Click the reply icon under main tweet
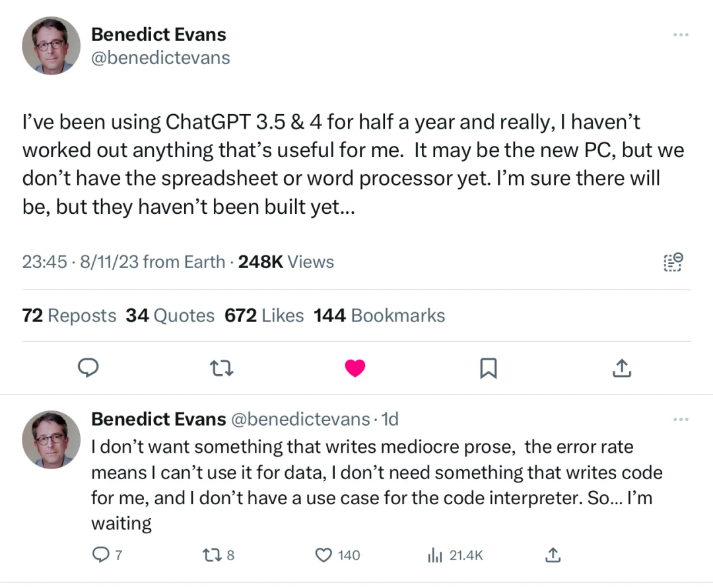713x588 pixels. pyautogui.click(x=88, y=368)
